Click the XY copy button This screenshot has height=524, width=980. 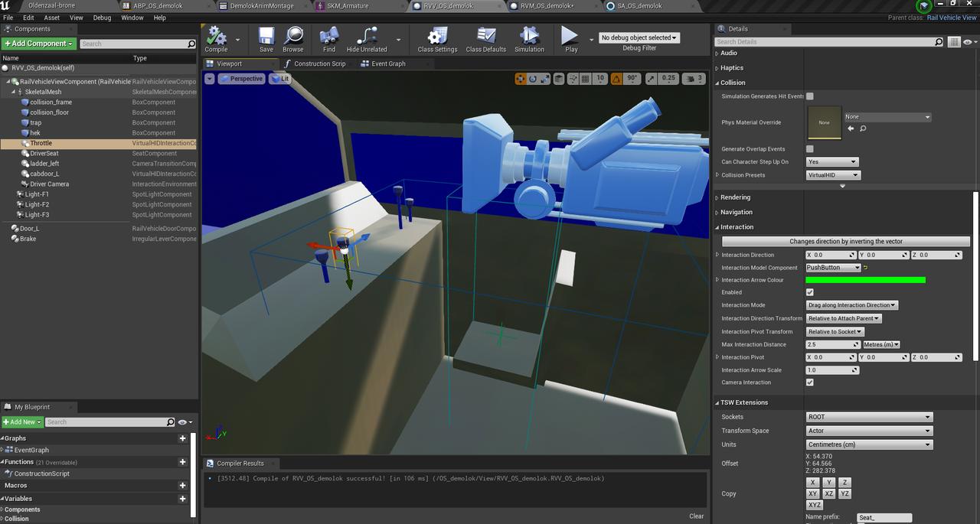[813, 493]
